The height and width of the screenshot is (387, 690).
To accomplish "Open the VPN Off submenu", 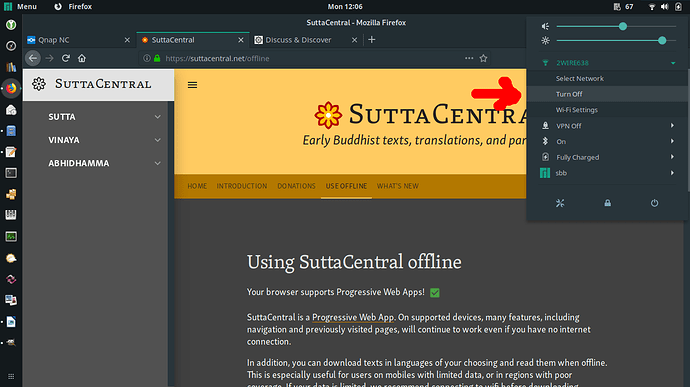I will (607, 126).
